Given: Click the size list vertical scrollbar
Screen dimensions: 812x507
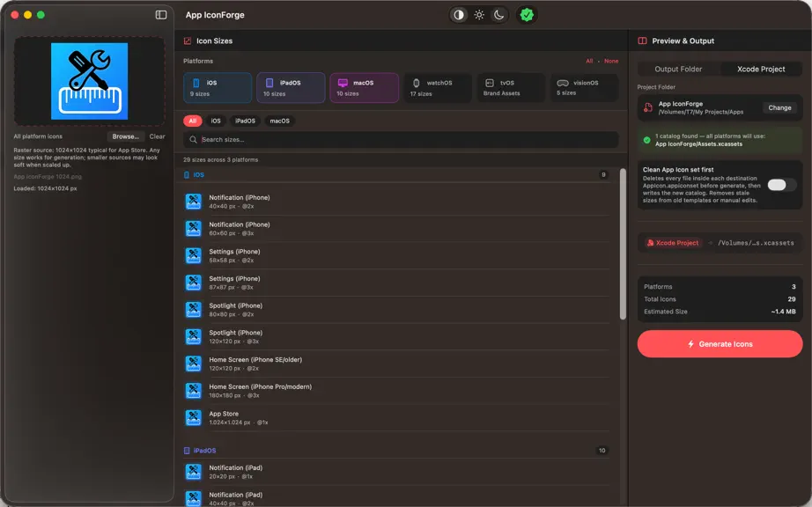Looking at the screenshot, I should pos(623,244).
